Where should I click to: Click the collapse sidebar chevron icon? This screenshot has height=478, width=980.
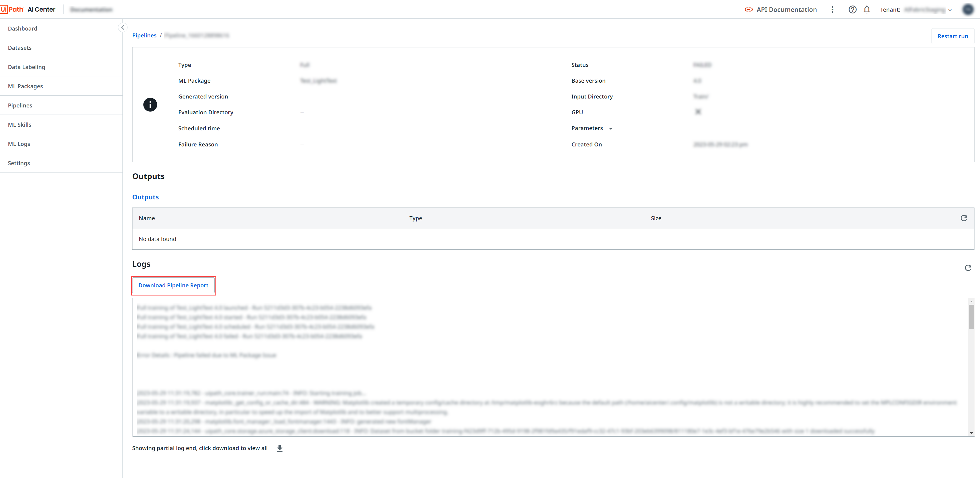tap(122, 27)
